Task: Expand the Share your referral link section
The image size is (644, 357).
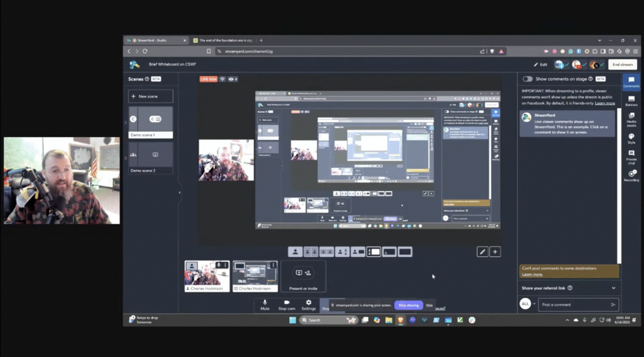Action: pos(613,288)
